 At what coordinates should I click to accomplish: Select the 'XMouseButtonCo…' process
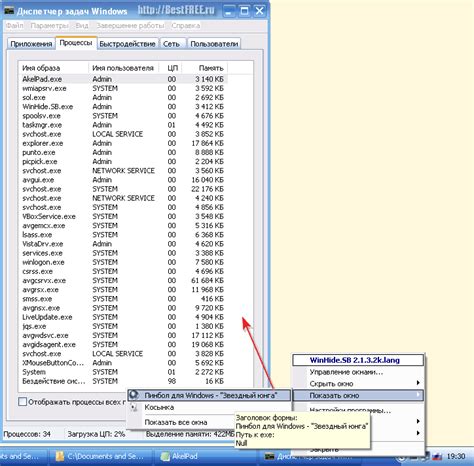coord(123,363)
